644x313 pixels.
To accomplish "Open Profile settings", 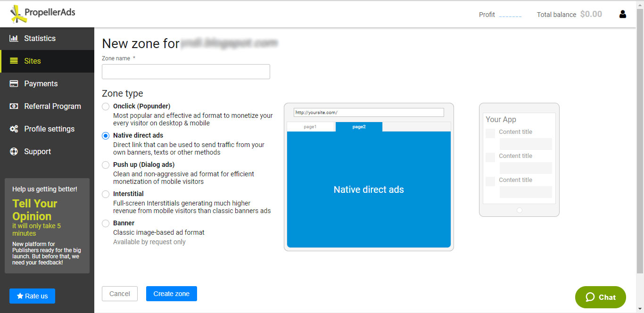I will (x=47, y=129).
